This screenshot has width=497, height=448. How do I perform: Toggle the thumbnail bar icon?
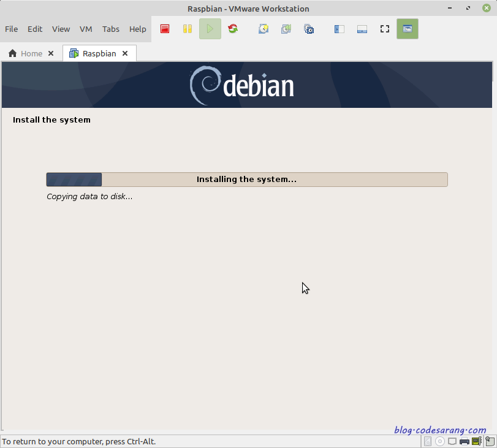pyautogui.click(x=362, y=29)
